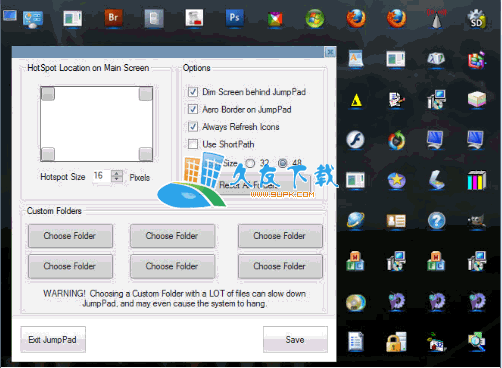Open the blue help question mark icon
Viewport: 502px width, 368px height.
[436, 220]
